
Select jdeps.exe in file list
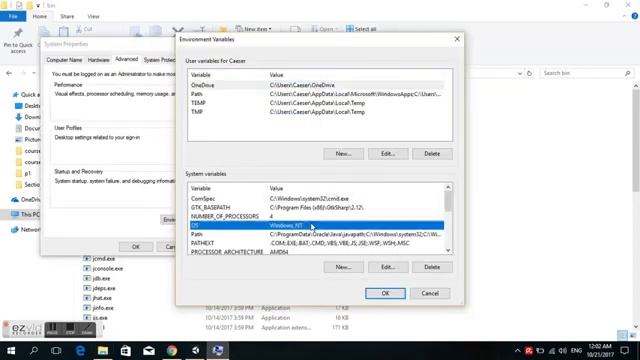tap(104, 288)
